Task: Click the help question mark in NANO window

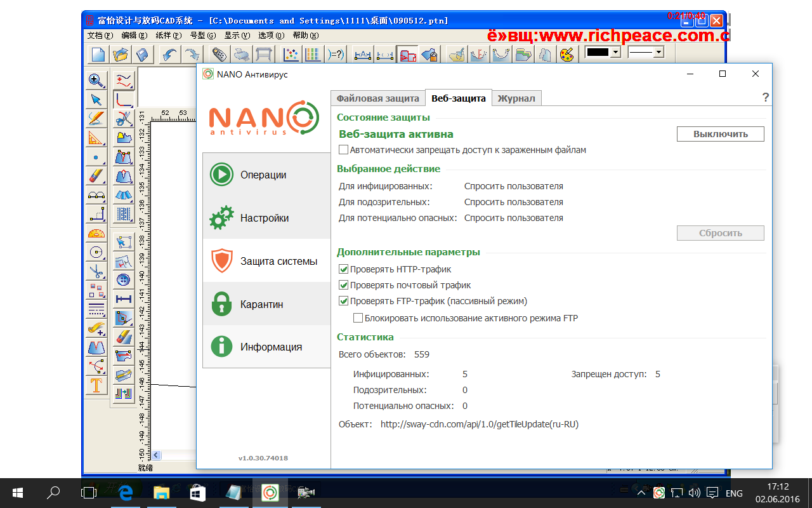Action: 765,98
